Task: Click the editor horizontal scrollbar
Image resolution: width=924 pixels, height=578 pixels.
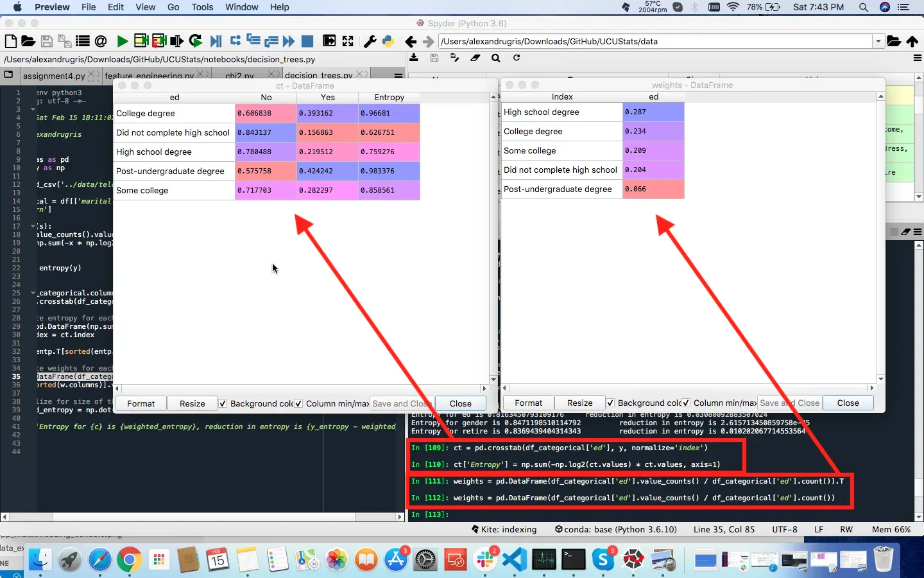Action: pyautogui.click(x=203, y=516)
